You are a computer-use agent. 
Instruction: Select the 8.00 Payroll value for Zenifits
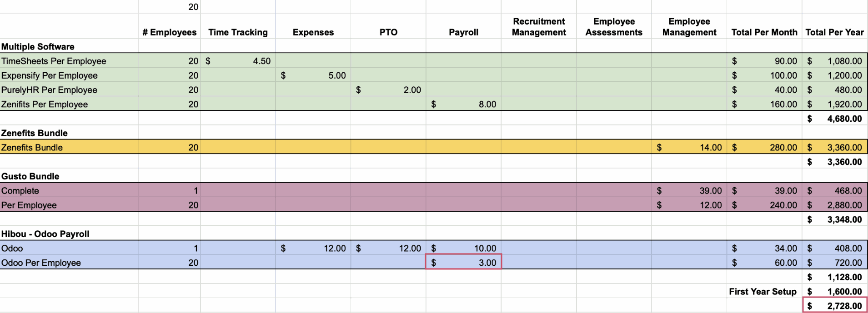(463, 104)
